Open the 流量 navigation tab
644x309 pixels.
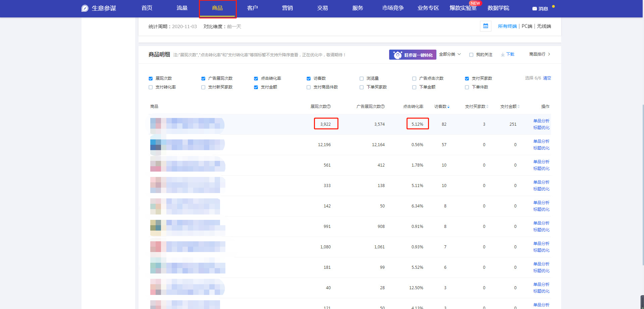[182, 8]
